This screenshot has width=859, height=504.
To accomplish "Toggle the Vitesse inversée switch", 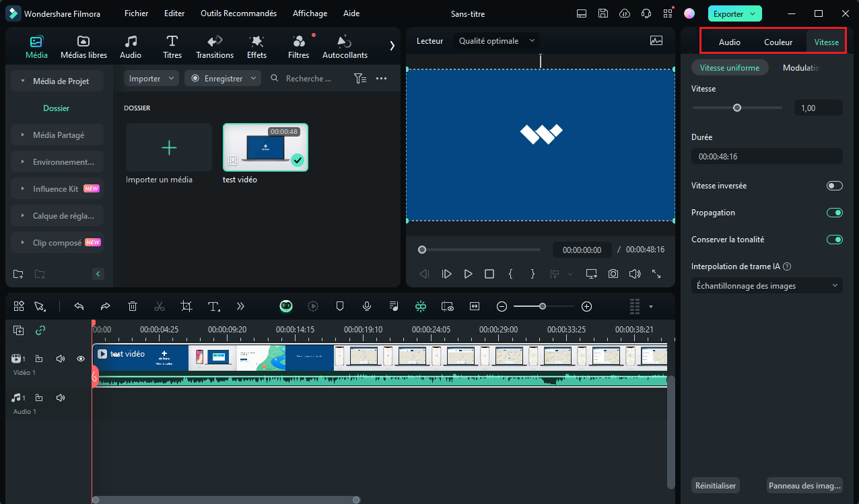I will (835, 186).
